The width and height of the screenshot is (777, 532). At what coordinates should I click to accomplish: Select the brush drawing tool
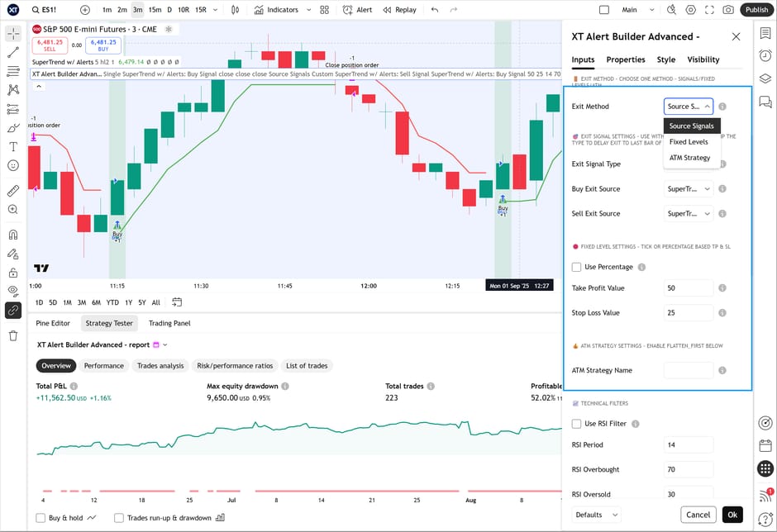(13, 128)
